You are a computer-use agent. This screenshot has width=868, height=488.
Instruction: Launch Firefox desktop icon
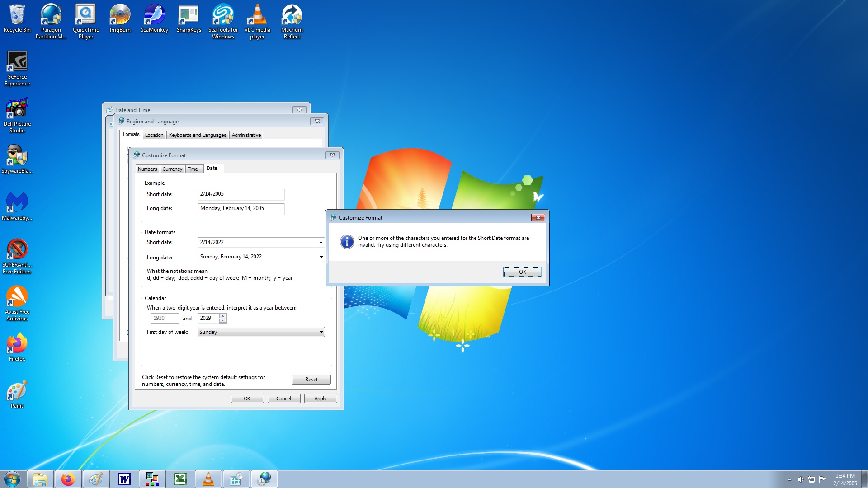coord(17,347)
